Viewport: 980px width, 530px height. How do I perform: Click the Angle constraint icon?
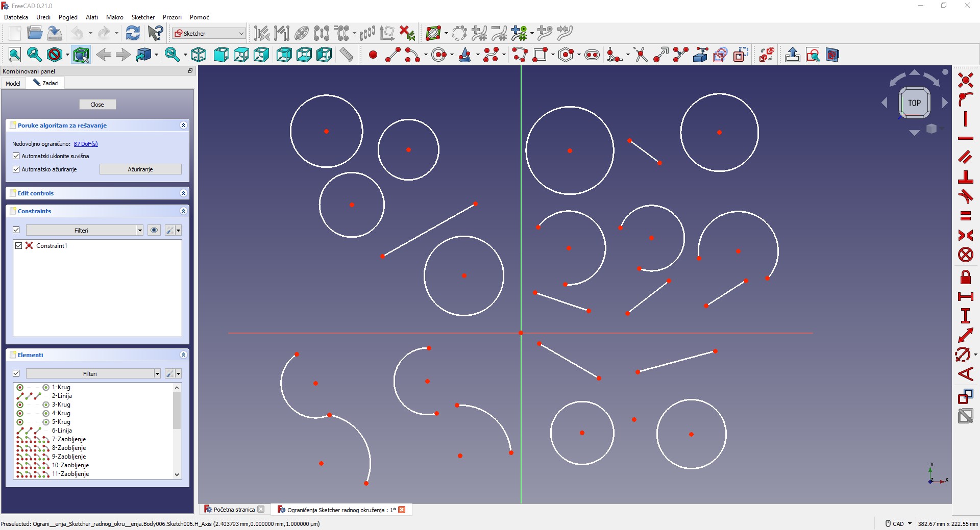coord(965,374)
